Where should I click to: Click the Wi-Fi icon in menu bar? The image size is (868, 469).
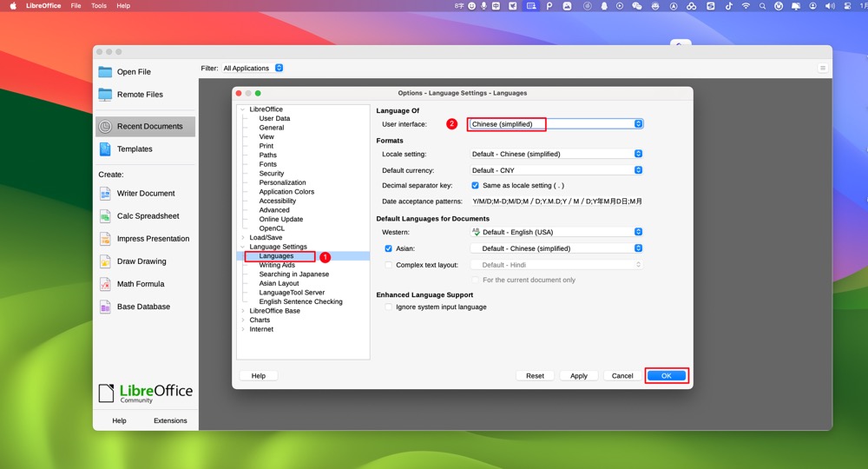[x=746, y=6]
